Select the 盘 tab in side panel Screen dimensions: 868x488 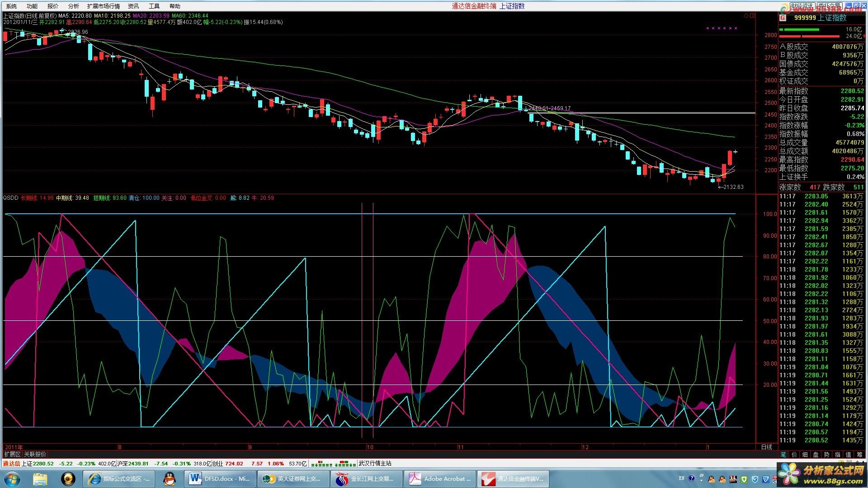click(x=816, y=455)
